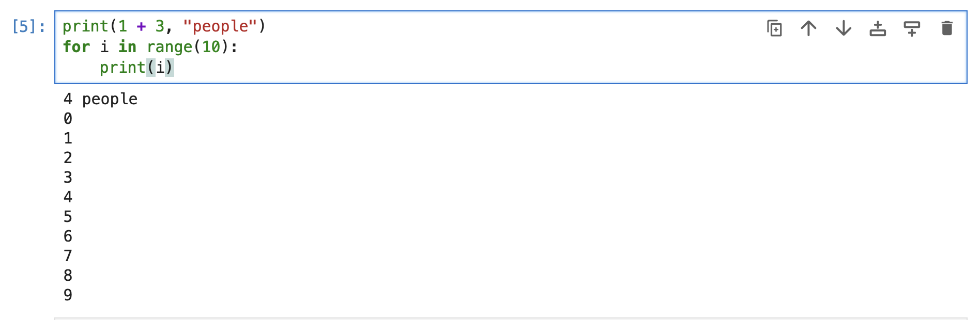Viewport: 980px width, 320px height.
Task: Move the cell up with the arrow icon
Action: point(808,28)
